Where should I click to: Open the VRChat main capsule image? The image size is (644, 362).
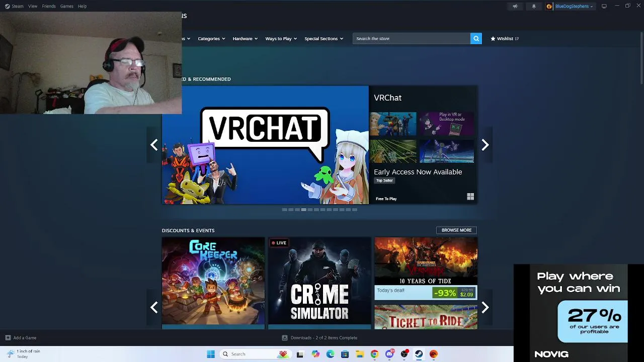[x=265, y=145]
